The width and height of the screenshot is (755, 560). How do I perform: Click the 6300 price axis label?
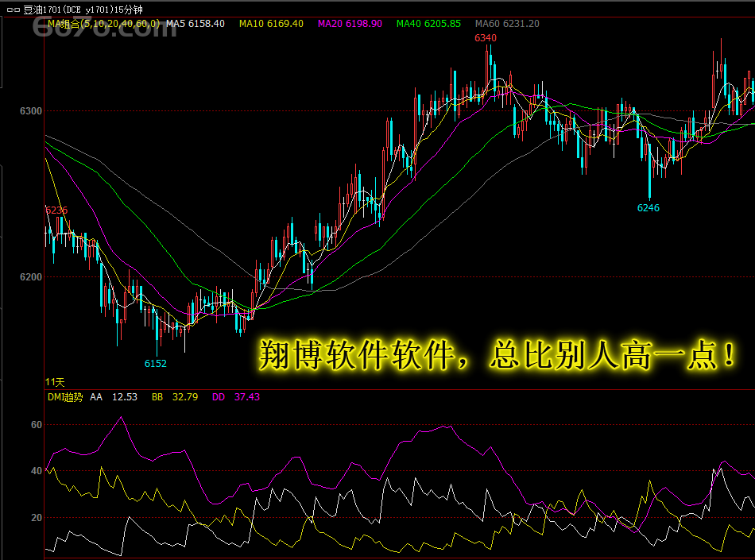(31, 111)
